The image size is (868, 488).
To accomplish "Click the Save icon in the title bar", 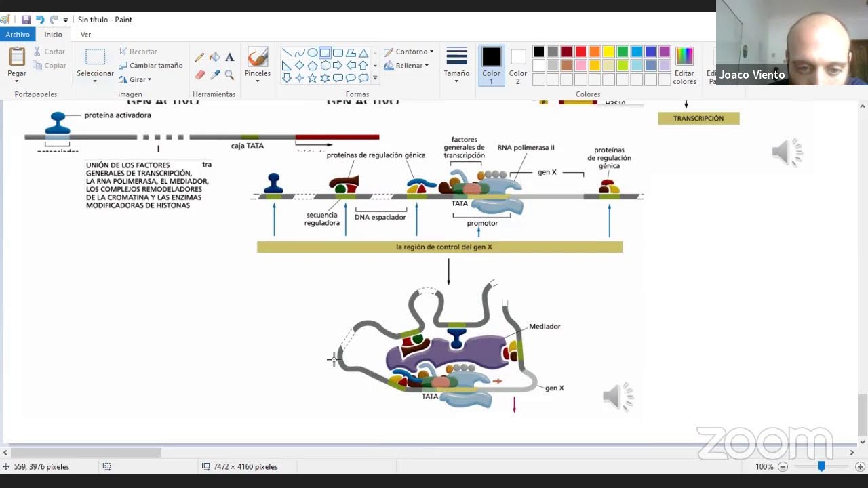I will (26, 20).
